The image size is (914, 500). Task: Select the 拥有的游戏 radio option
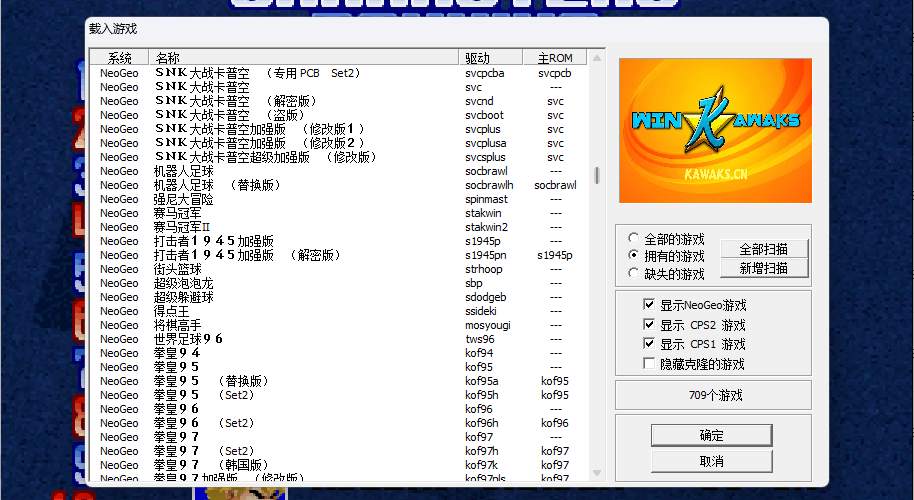pos(633,256)
